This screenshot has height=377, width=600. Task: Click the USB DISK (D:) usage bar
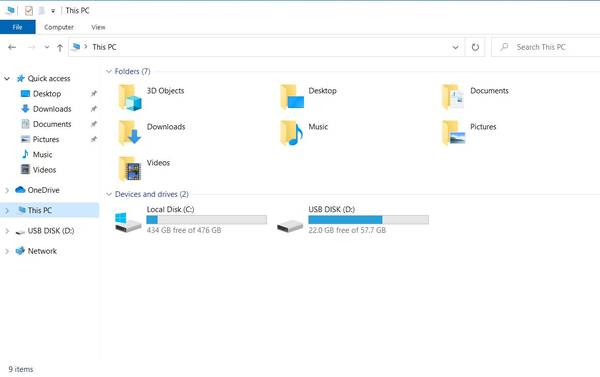pyautogui.click(x=368, y=220)
